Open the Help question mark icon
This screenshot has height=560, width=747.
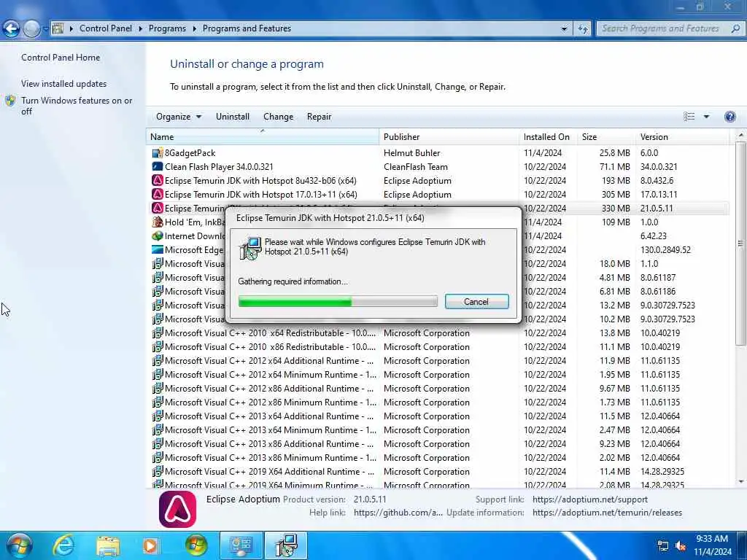[x=729, y=117]
